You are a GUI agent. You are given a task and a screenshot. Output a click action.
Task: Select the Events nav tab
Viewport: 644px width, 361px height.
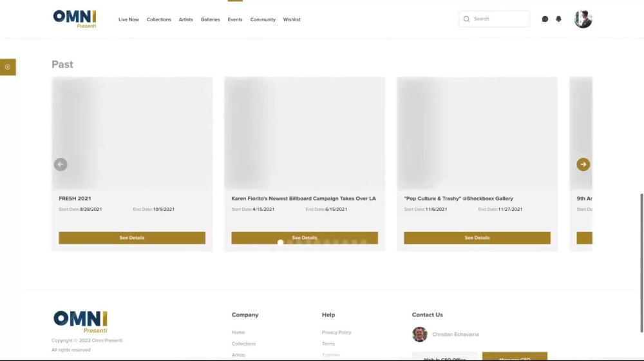[235, 19]
